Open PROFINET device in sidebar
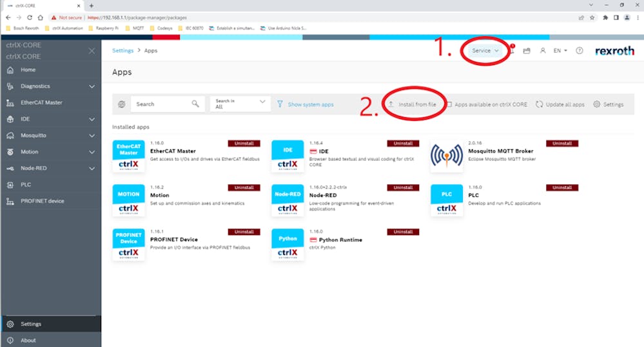644x347 pixels. coord(50,201)
